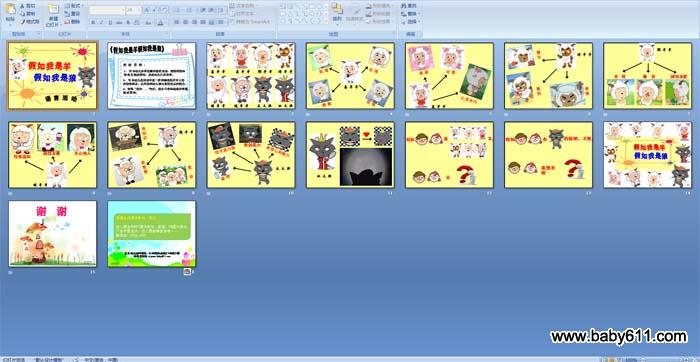Click the www.baby611.com watermark link

pos(618,336)
